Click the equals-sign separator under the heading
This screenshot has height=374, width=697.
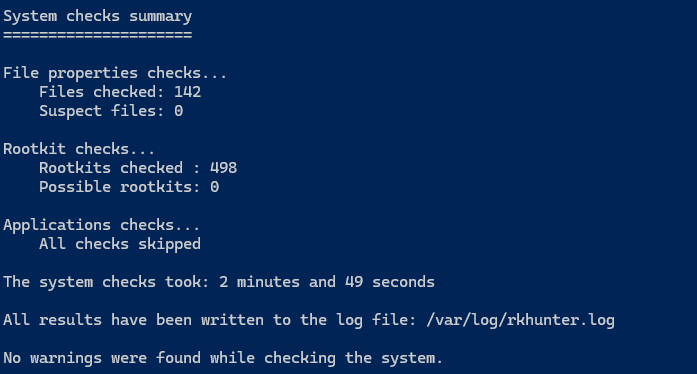(x=97, y=35)
